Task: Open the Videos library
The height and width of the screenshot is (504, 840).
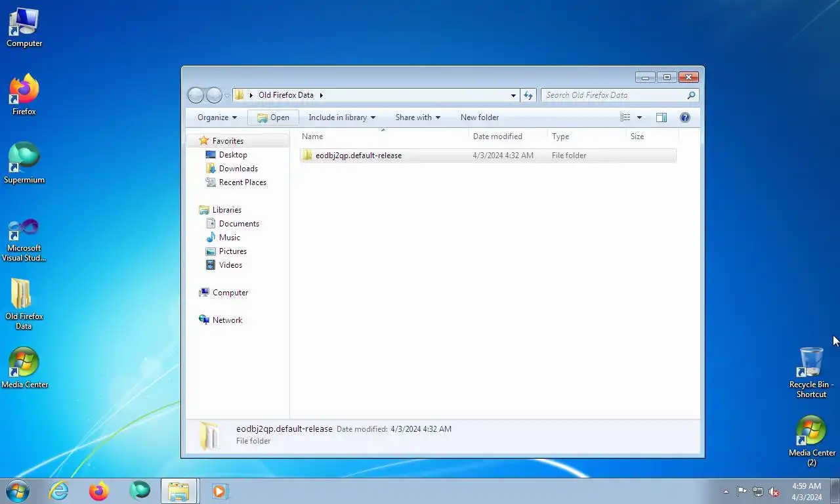Action: click(230, 265)
